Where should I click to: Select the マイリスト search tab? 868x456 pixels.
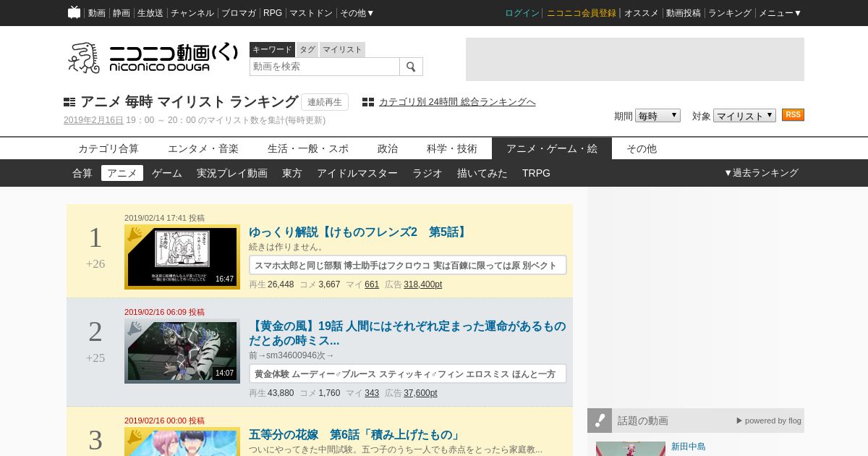[x=342, y=49]
